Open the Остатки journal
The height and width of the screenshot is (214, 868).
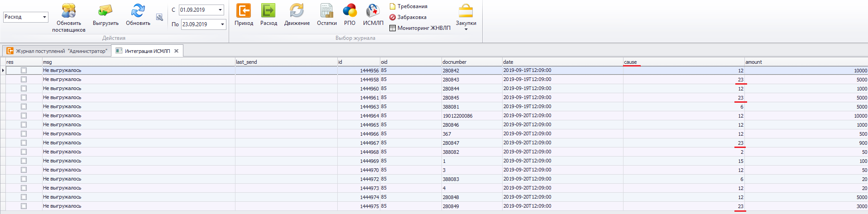coord(326,11)
